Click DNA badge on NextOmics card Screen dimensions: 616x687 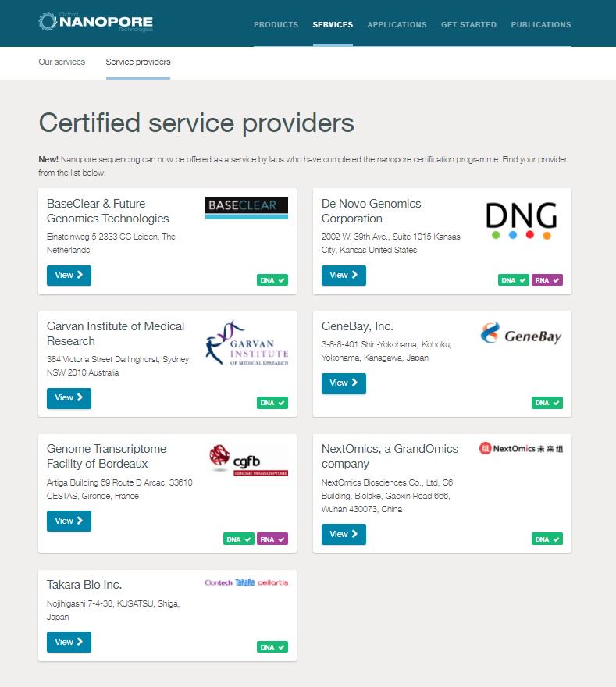click(547, 539)
